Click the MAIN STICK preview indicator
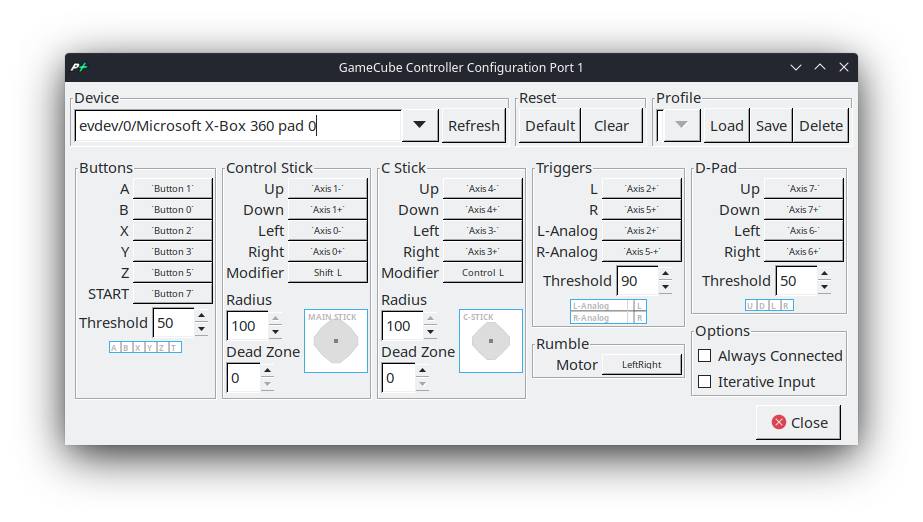Viewport: 923px width, 522px height. click(336, 341)
